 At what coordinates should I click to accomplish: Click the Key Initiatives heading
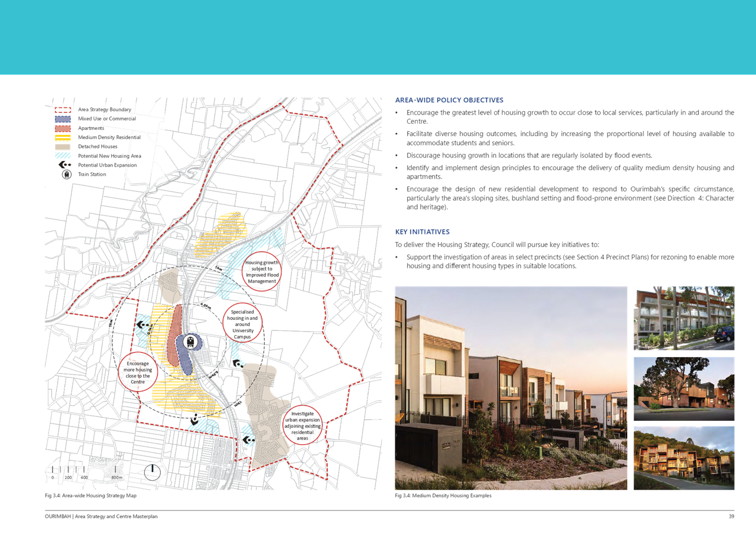point(422,232)
